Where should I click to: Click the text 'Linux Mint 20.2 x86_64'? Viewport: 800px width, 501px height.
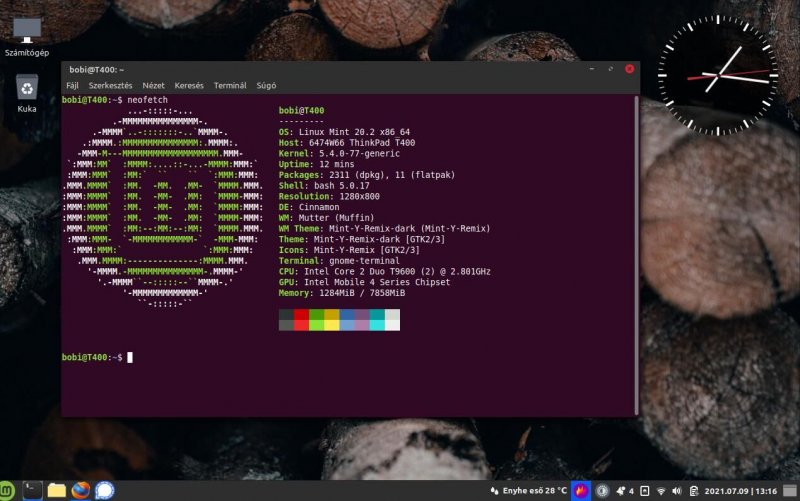(x=354, y=132)
